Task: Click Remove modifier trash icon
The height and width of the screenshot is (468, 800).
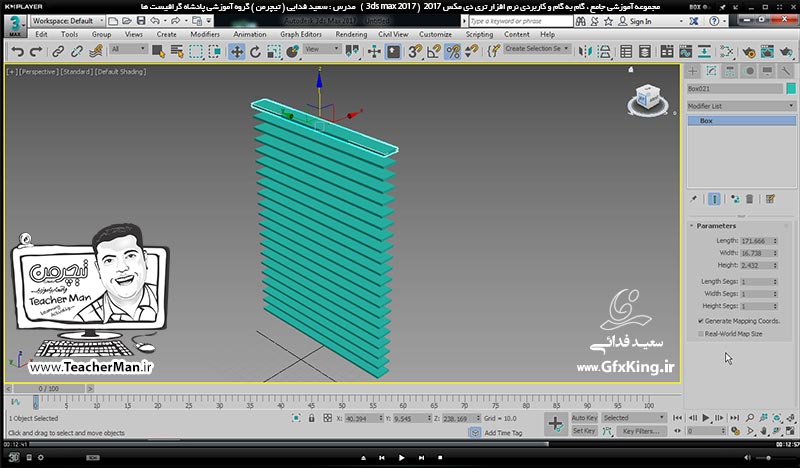Action: pos(749,199)
